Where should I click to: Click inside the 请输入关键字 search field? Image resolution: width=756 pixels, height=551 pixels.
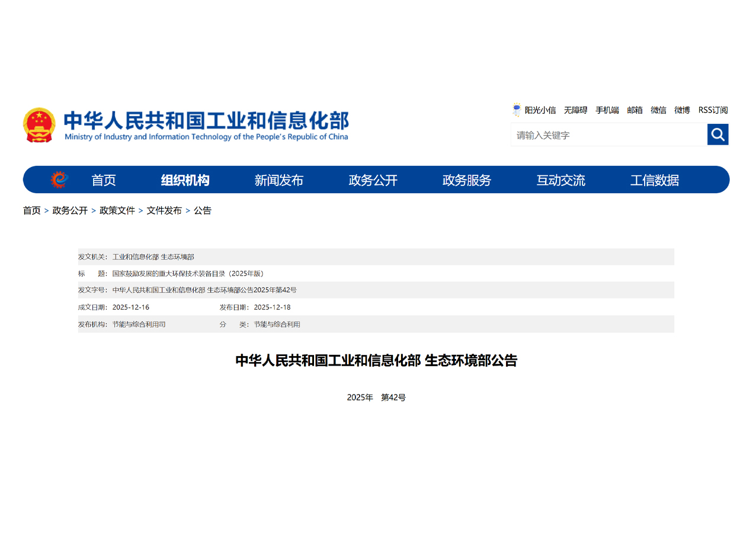coord(608,135)
